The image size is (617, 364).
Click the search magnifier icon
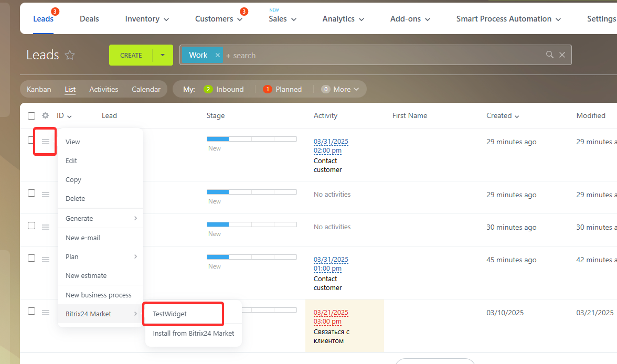pyautogui.click(x=549, y=55)
